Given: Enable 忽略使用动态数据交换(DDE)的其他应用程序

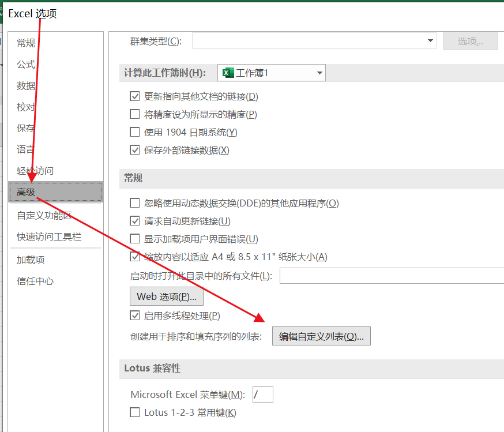Looking at the screenshot, I should tap(134, 203).
